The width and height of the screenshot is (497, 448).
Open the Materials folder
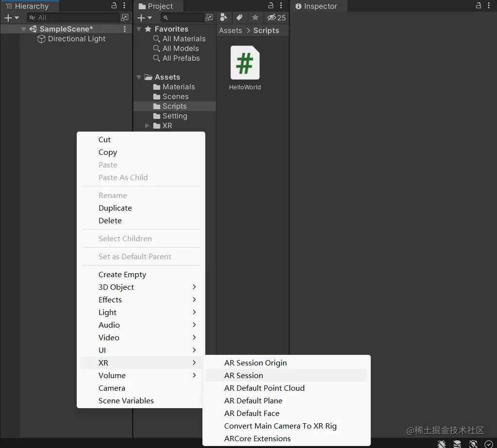tap(174, 87)
